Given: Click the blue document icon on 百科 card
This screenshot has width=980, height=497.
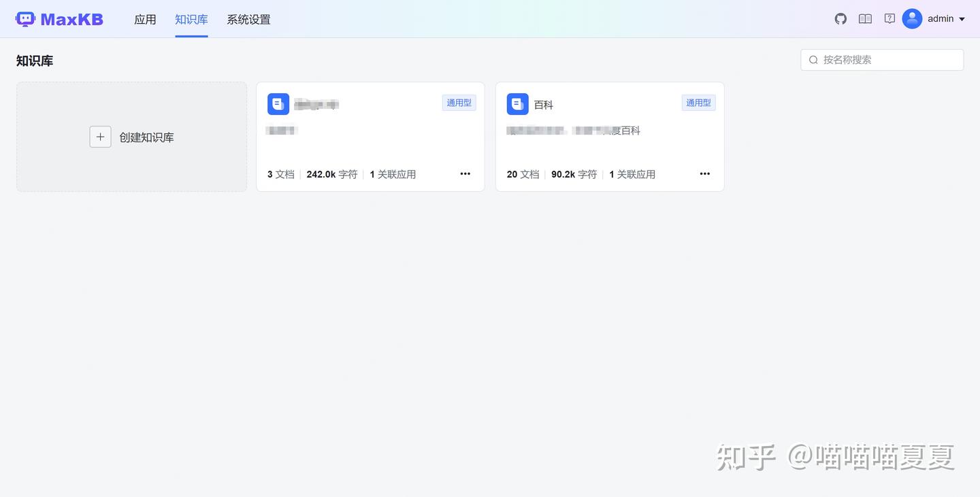Looking at the screenshot, I should [x=517, y=103].
